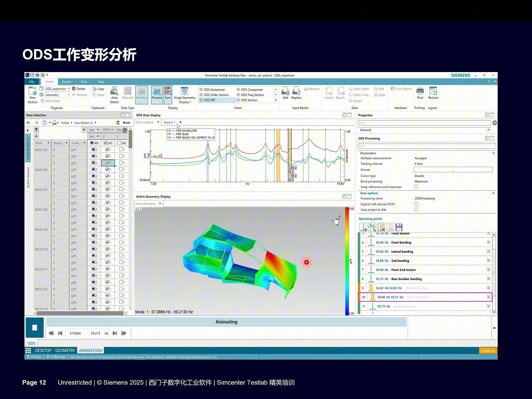Toggle the RAIL Y header checkbox showing 240
The height and width of the screenshot is (399, 532).
119,143
